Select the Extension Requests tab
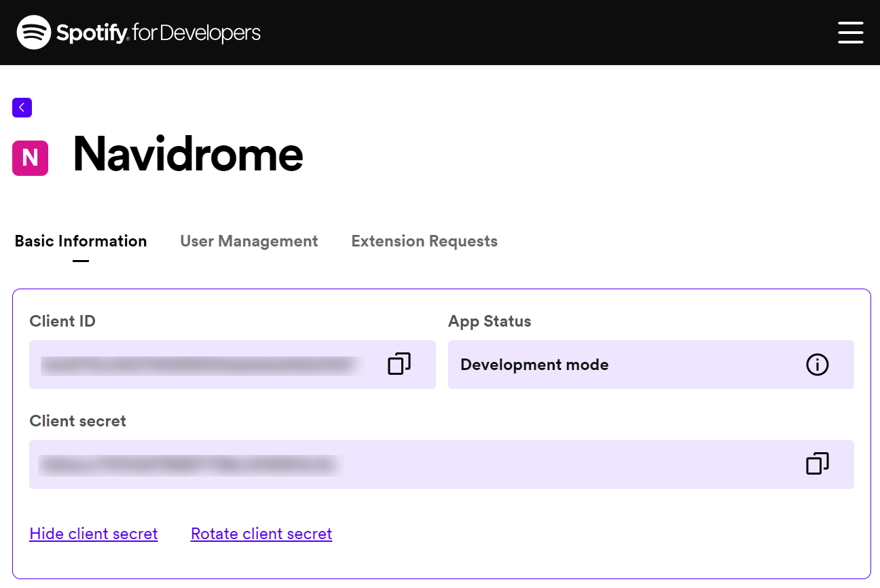The image size is (880, 588). coord(424,241)
